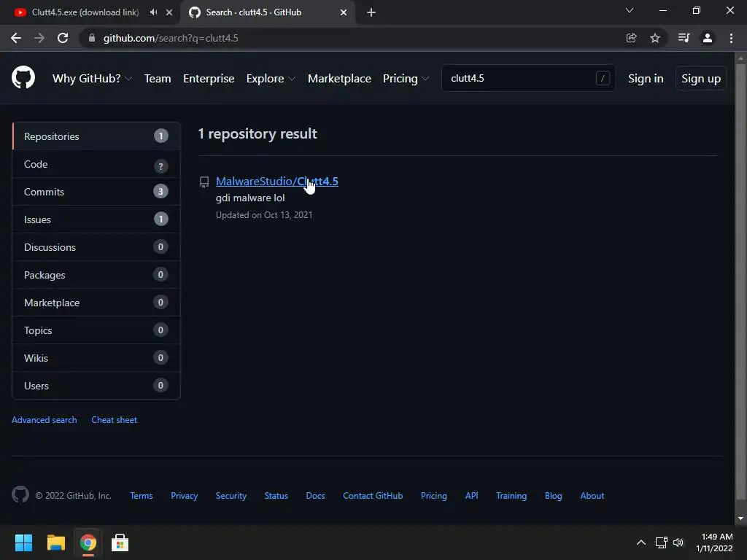Click the GitHub Octocat logo in header
747x560 pixels.
coord(23,78)
